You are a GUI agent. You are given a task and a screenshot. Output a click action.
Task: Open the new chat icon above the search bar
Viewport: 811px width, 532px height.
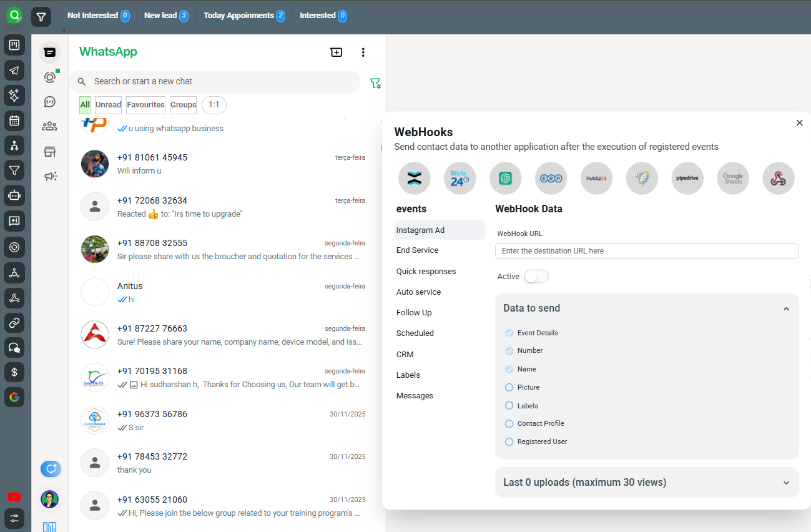coord(336,52)
